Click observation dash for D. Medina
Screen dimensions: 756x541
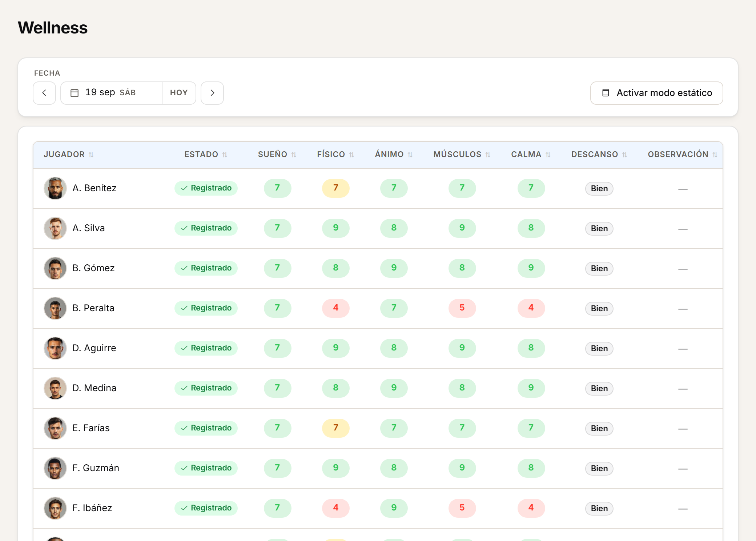[683, 389]
